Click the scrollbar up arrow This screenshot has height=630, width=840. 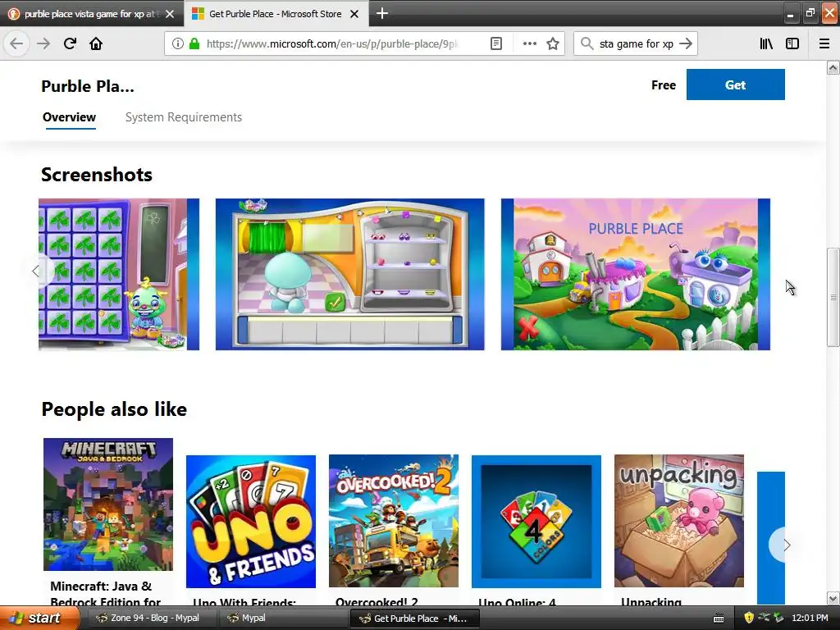pyautogui.click(x=833, y=67)
